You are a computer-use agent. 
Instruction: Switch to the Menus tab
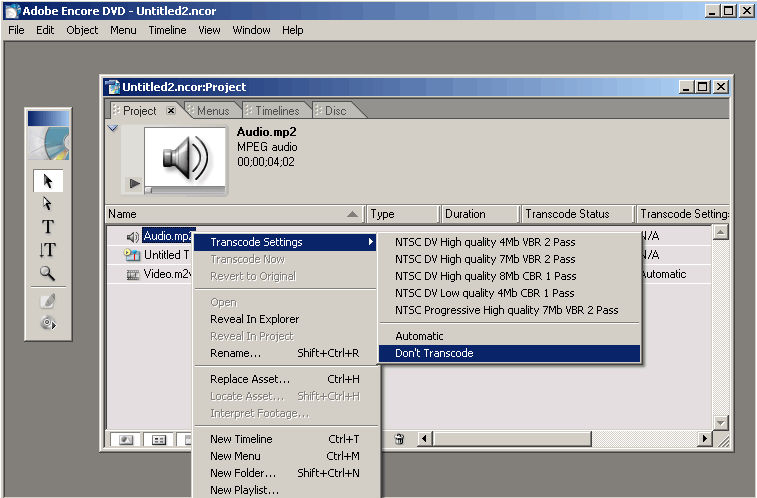pos(213,111)
